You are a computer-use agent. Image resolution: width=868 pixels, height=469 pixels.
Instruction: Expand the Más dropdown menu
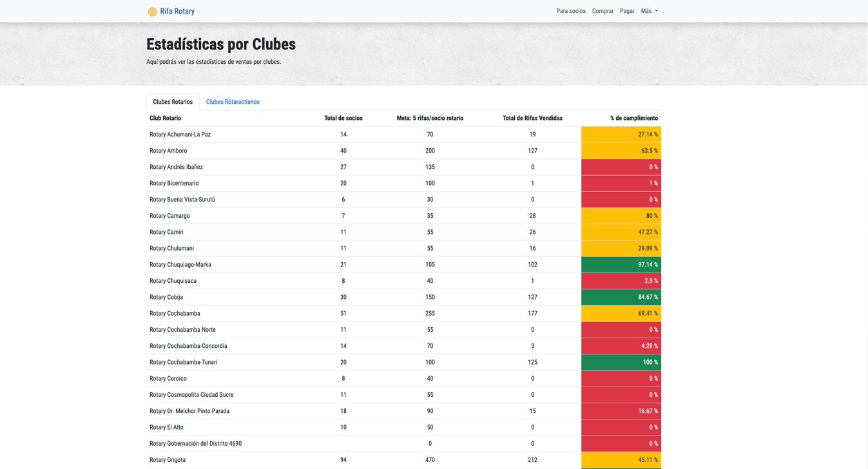click(649, 11)
